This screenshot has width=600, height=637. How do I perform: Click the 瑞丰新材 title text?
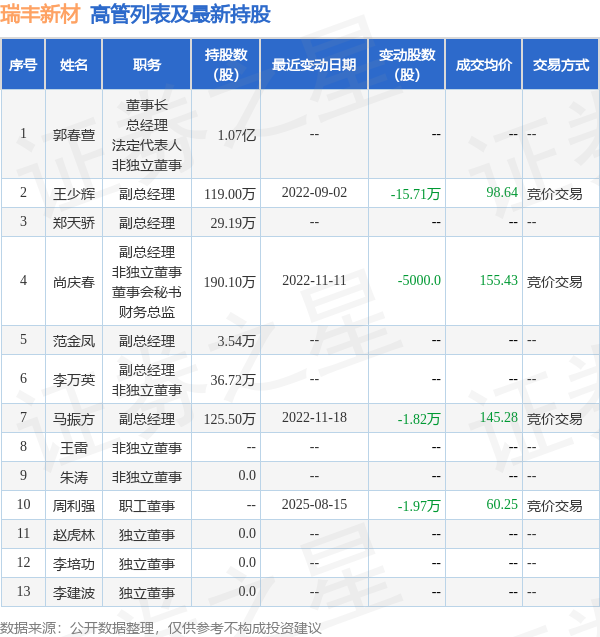[x=40, y=15]
